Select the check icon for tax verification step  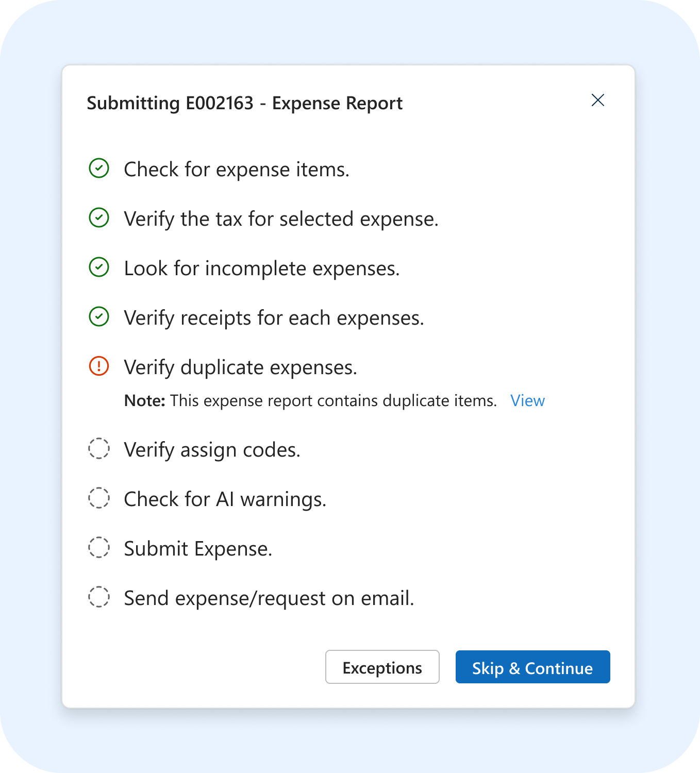[x=99, y=217]
